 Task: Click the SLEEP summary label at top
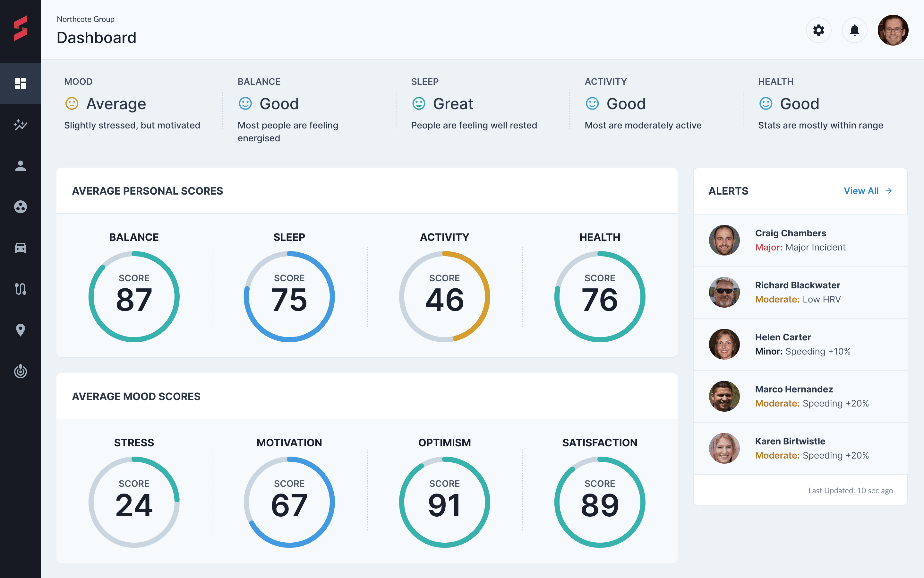(424, 82)
